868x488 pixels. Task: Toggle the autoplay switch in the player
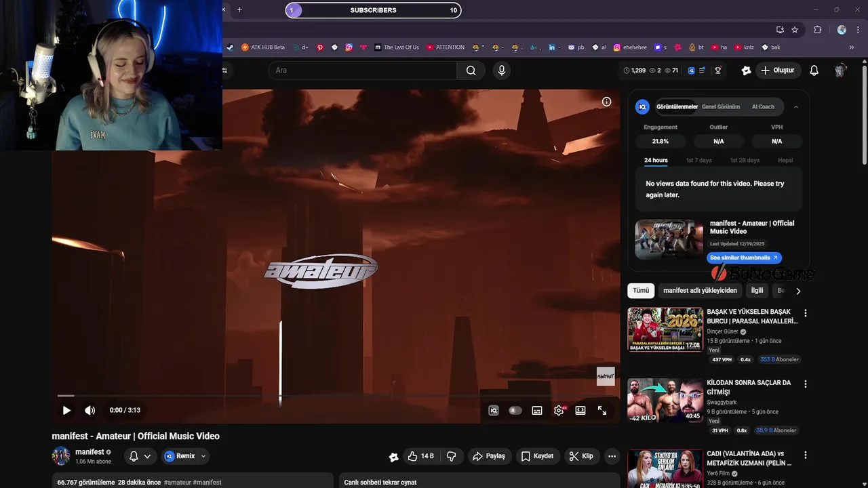pos(515,410)
